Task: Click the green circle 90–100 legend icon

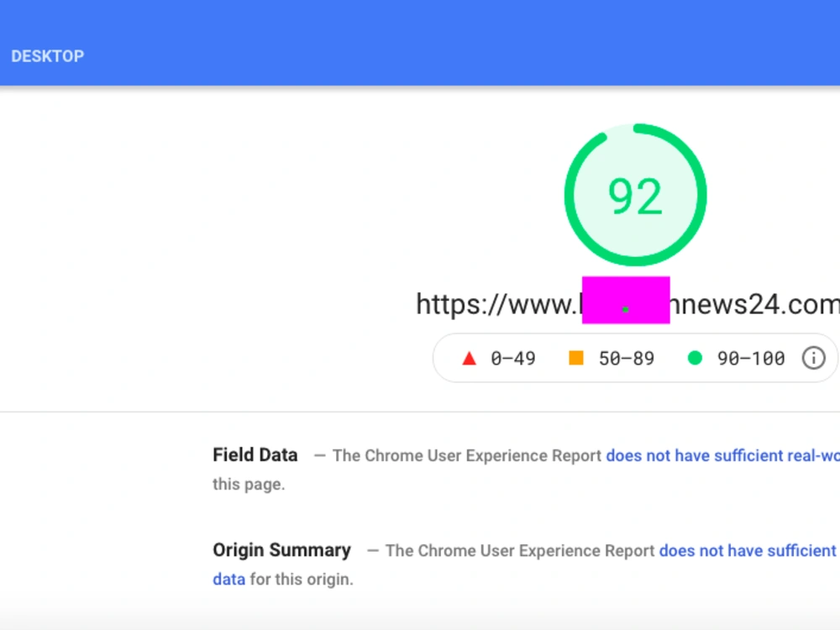Action: point(695,358)
